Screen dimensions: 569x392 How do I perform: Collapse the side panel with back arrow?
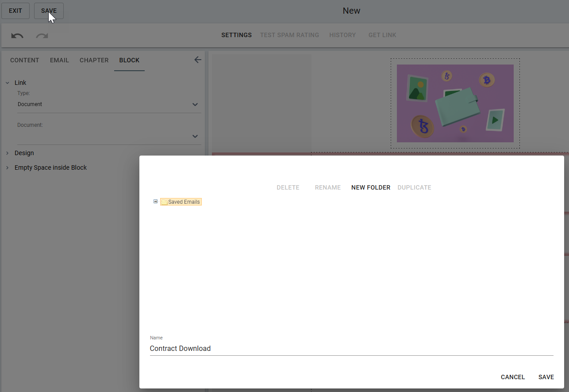tap(198, 60)
